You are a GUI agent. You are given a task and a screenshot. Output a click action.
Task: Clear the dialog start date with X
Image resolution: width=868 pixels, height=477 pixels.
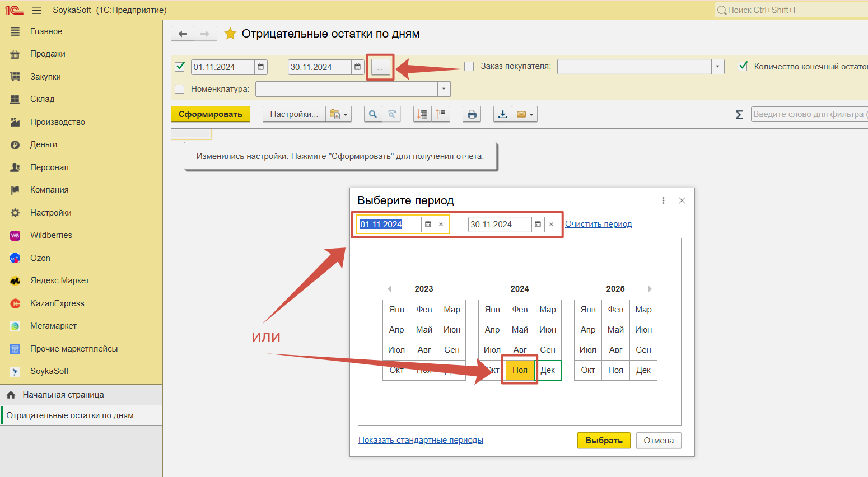pyautogui.click(x=441, y=225)
